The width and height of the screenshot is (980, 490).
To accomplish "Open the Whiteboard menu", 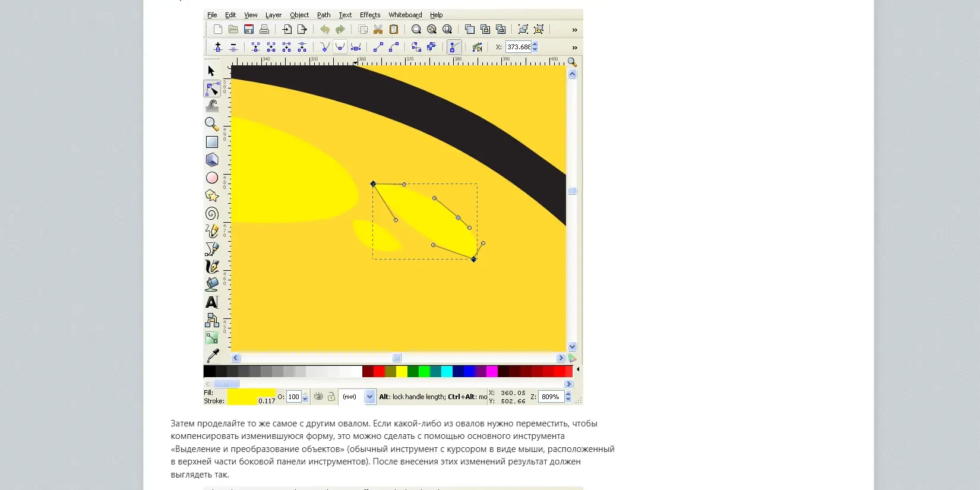I will 405,15.
